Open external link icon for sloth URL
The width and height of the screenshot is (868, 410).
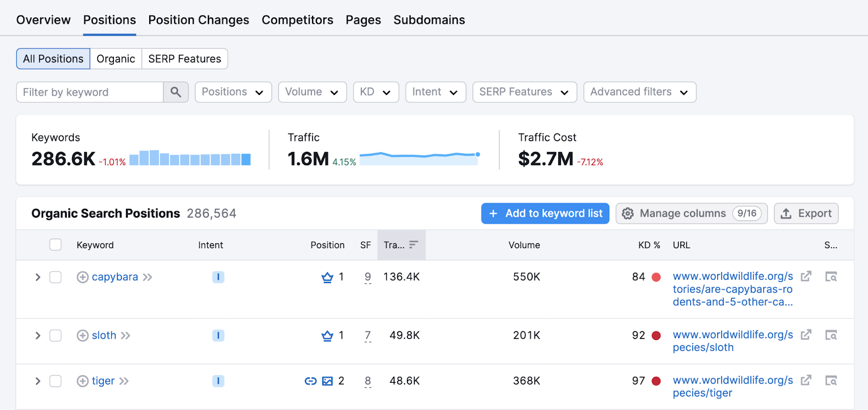click(806, 335)
